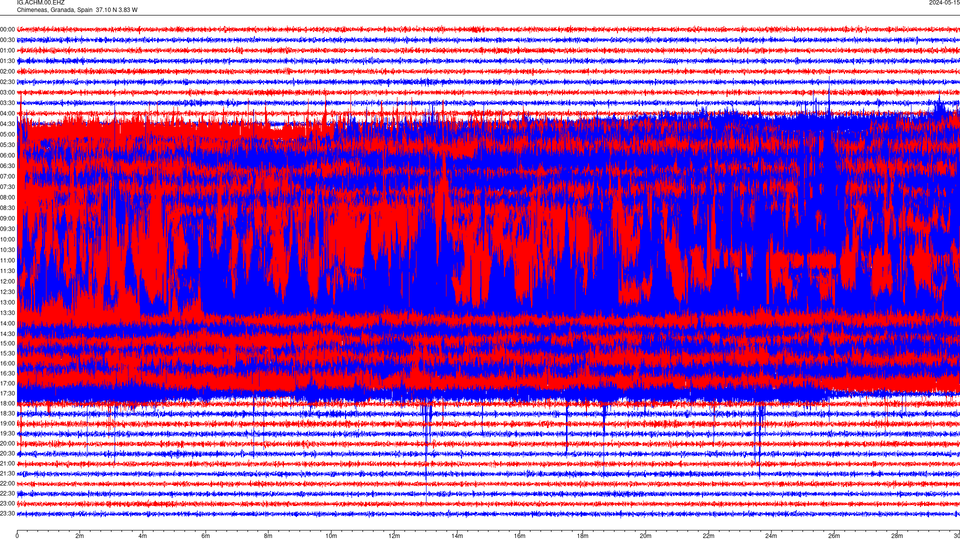Select the 05:00 time row label
Viewport: 960px width, 540px height.
(7, 134)
